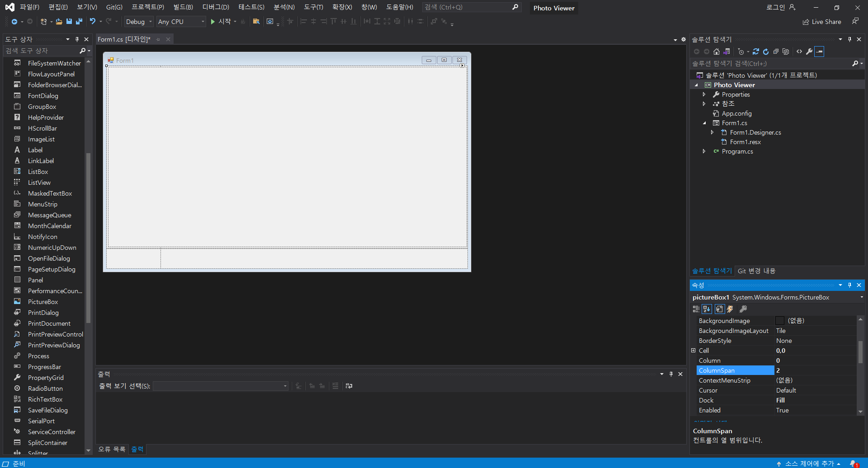
Task: Open Properties wrench icon in Solution Explorer
Action: pyautogui.click(x=809, y=51)
